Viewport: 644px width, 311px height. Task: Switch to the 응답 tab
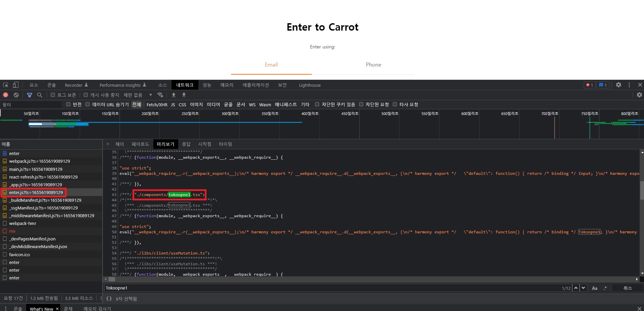click(186, 144)
